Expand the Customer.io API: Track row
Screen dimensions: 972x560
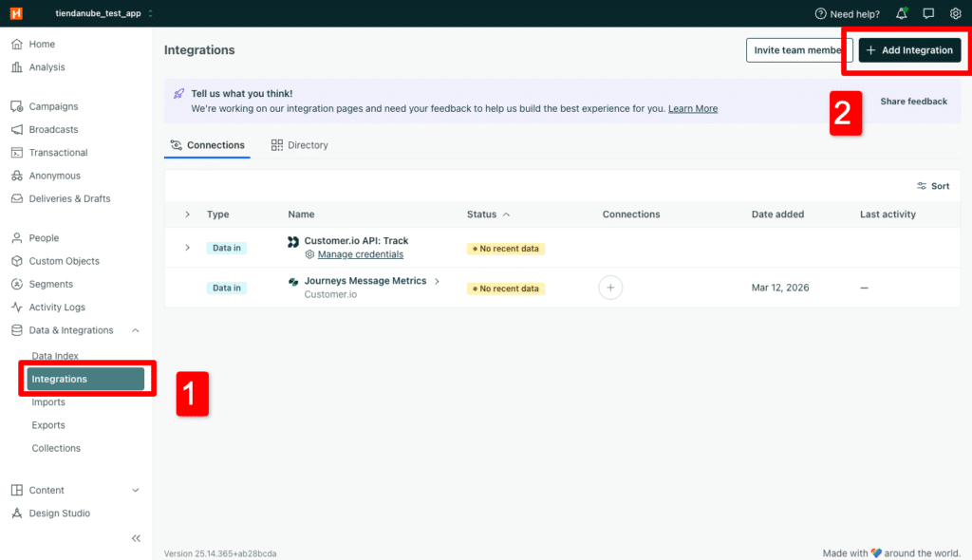click(187, 248)
